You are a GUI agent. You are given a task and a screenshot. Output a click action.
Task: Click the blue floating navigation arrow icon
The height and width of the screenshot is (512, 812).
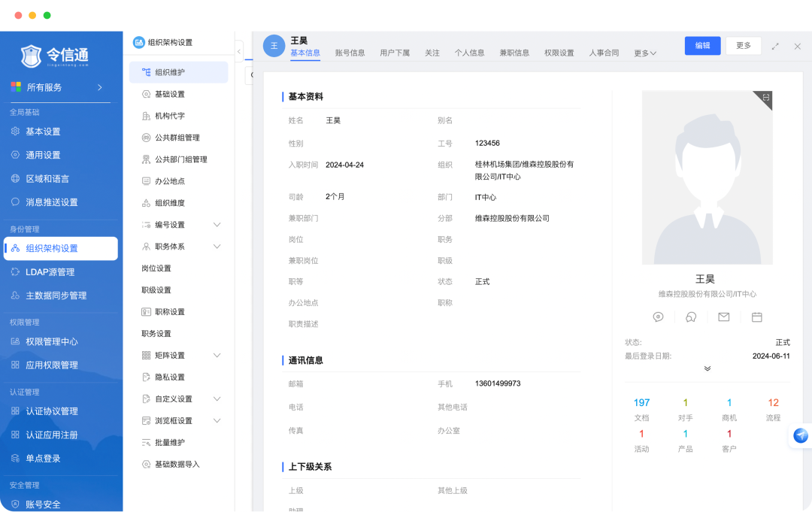(801, 436)
